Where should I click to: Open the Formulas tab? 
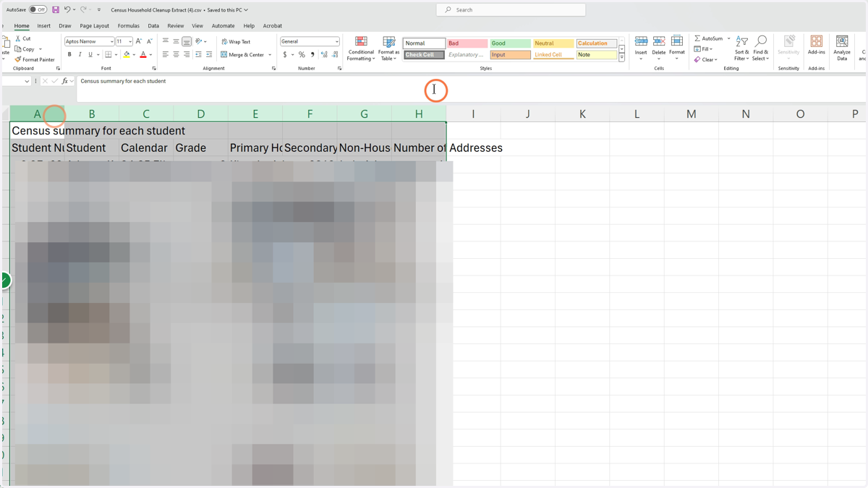tap(128, 25)
